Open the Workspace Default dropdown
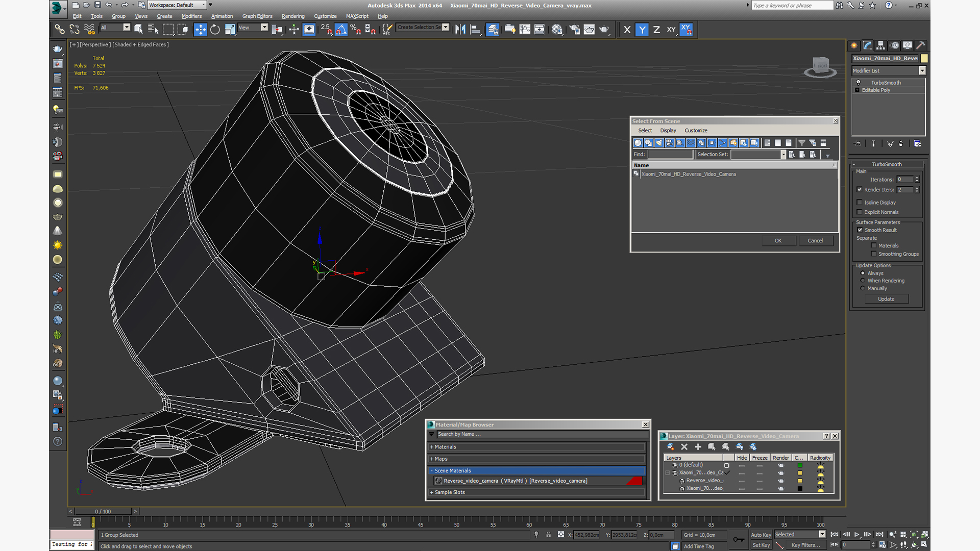Image resolution: width=980 pixels, height=551 pixels. [x=177, y=5]
